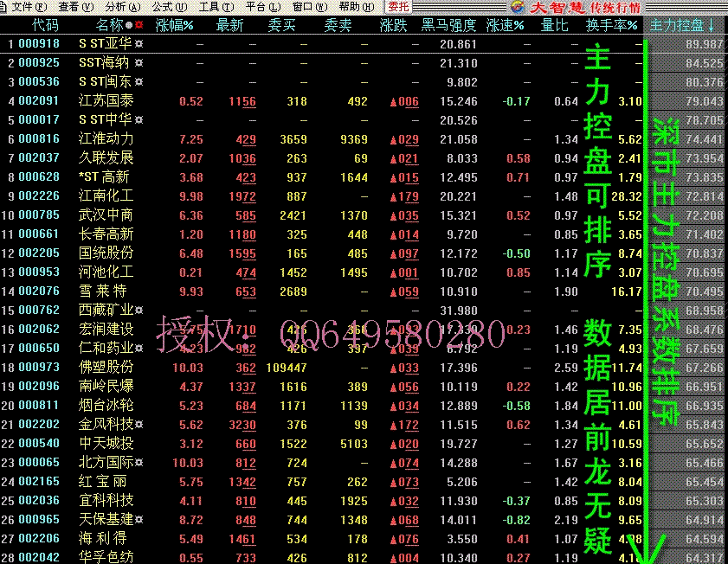Select stock code 000918

coord(39,44)
